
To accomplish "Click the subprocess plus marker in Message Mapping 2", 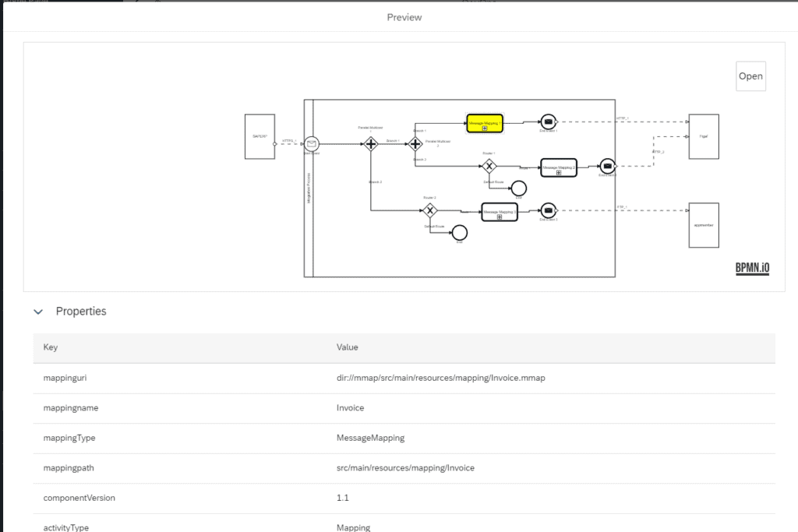I will [558, 173].
